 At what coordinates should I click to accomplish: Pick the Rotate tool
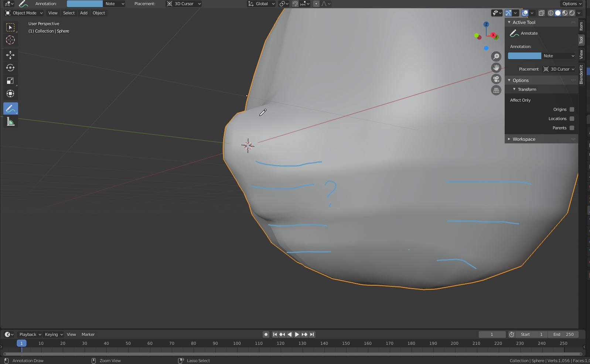[x=10, y=68]
